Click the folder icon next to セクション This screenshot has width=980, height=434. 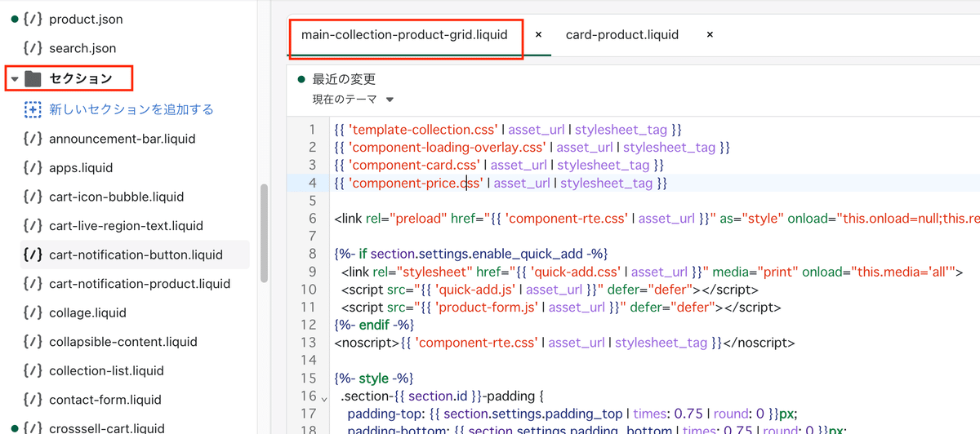[x=33, y=79]
